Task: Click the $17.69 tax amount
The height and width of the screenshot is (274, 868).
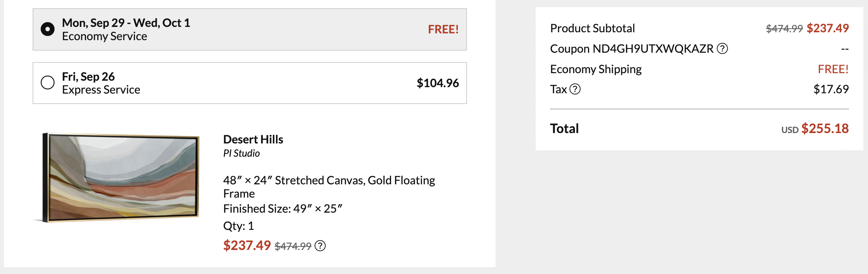Action: point(831,89)
